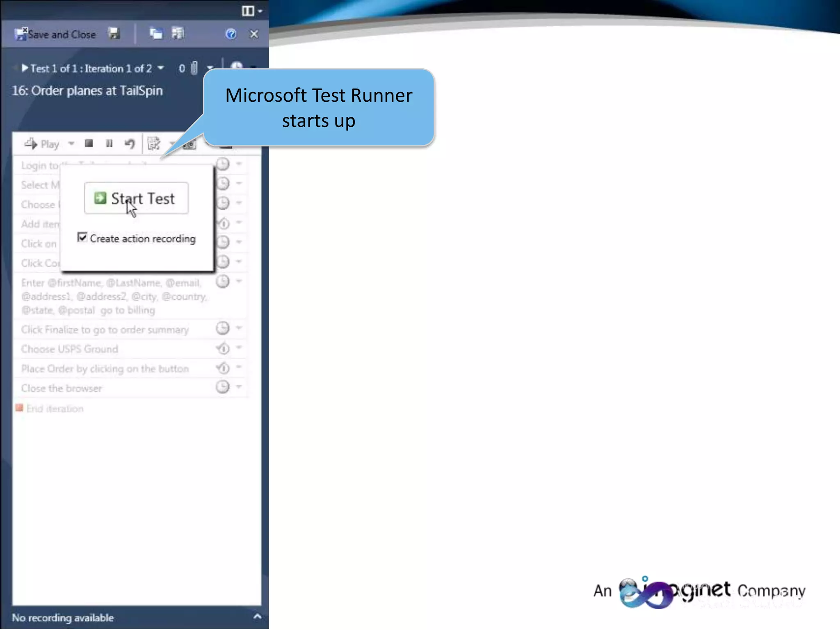This screenshot has height=630, width=840.
Task: Click the copy windows icon in toolbar
Action: (x=155, y=34)
